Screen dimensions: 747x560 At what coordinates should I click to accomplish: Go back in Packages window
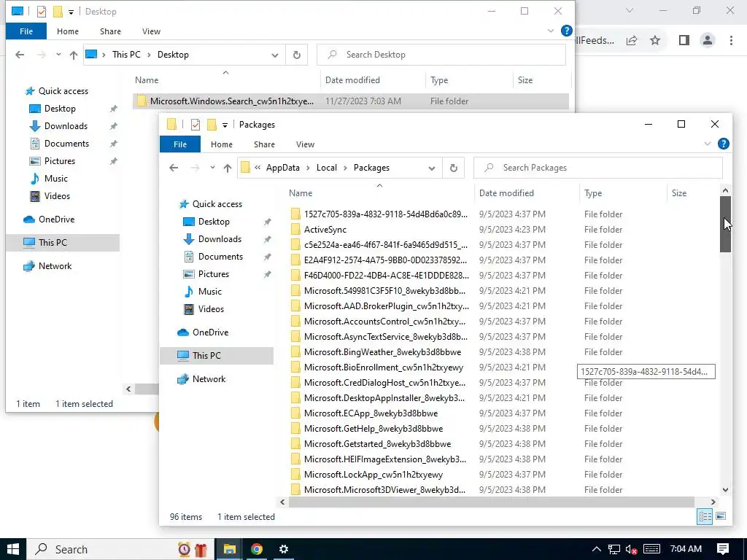(174, 168)
